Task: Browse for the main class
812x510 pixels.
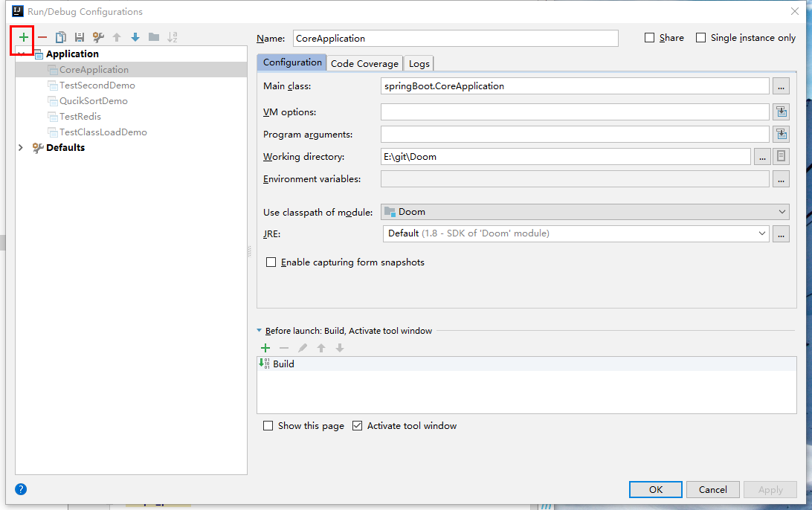Action: 781,86
